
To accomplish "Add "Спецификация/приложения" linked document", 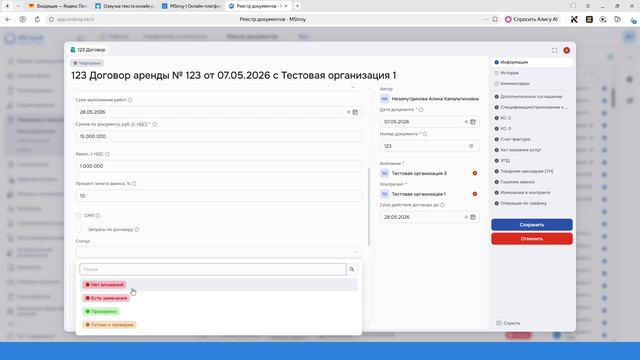I will [x=531, y=107].
